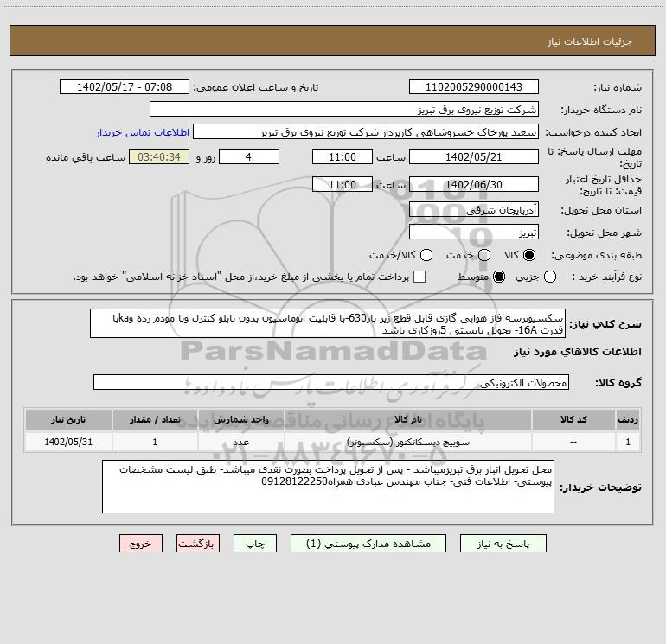Click the اطلاعات کالاهای مورد نیاز heading

pyautogui.click(x=578, y=352)
